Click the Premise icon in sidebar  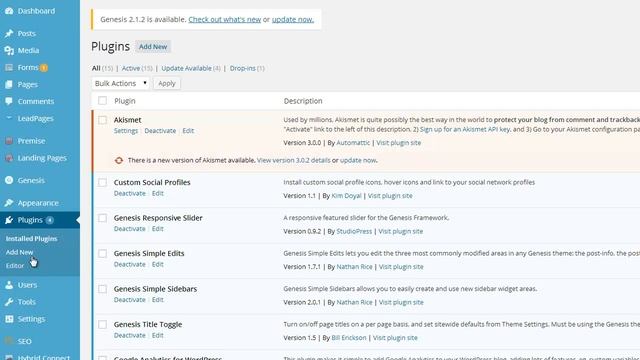[9, 141]
